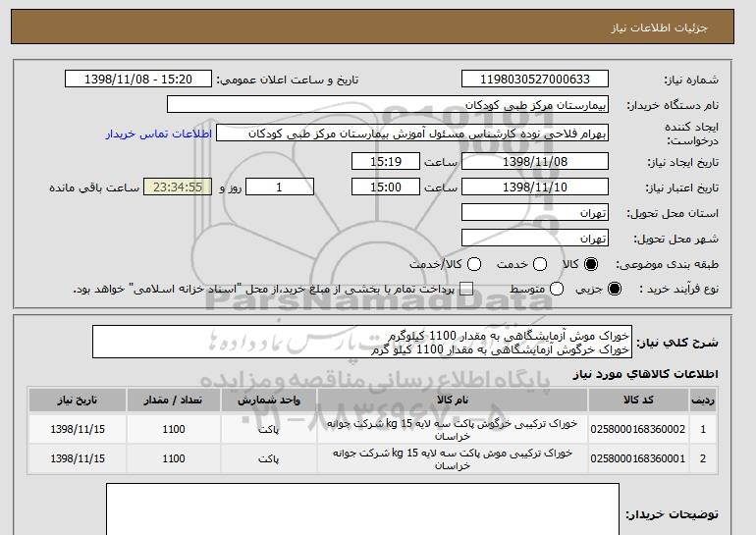The image size is (756, 535).
Task: Click the validity date field 1398/11/10
Action: (x=535, y=187)
